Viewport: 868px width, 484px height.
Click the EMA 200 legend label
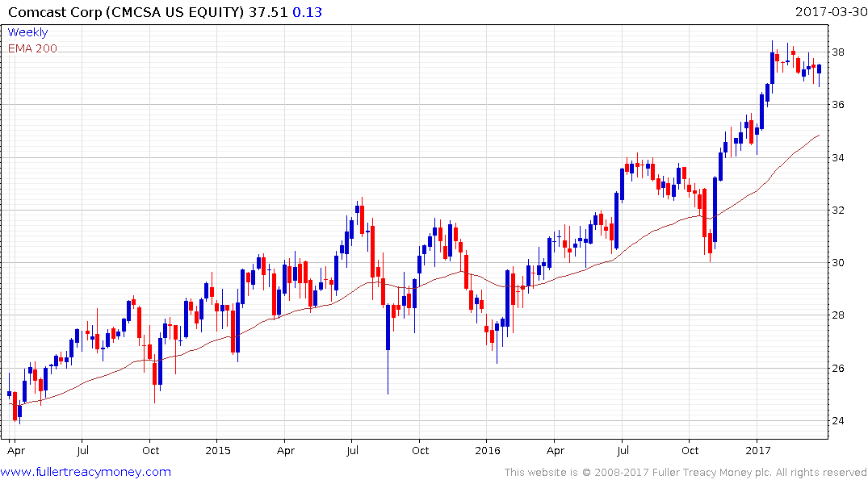pyautogui.click(x=32, y=48)
